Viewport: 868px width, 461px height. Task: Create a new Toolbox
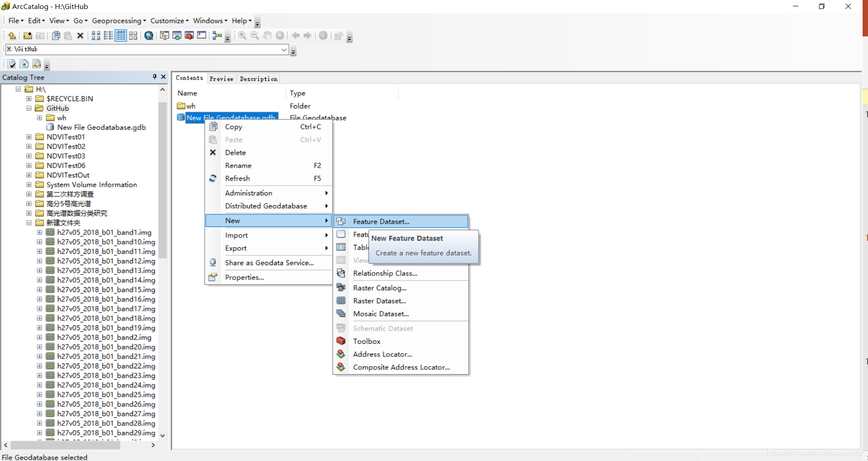point(401,341)
